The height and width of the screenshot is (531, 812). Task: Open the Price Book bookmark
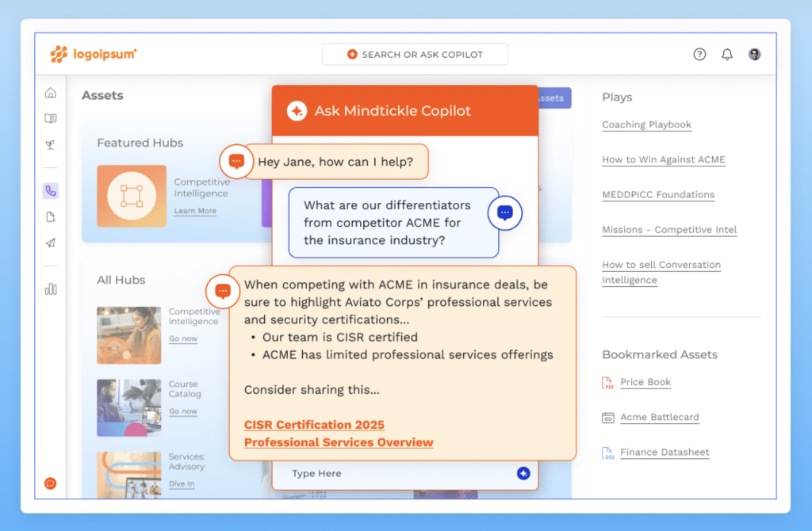645,382
